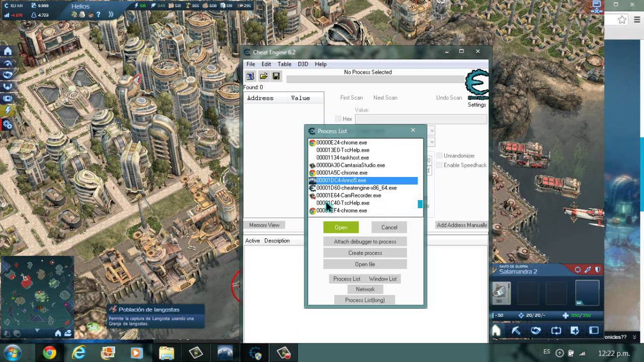
Task: Open the gears options icon in game sidebar
Action: click(8, 124)
